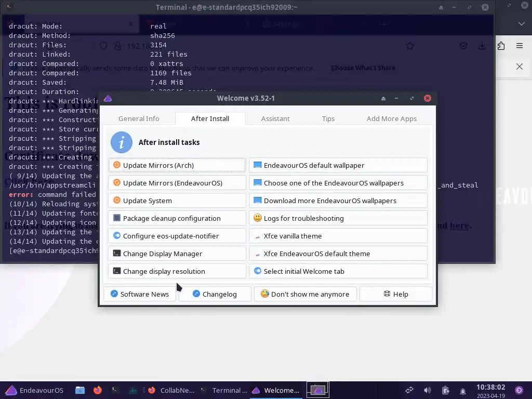Dismiss the Firefox notification bar with its X
This screenshot has width=532, height=399.
(520, 66)
